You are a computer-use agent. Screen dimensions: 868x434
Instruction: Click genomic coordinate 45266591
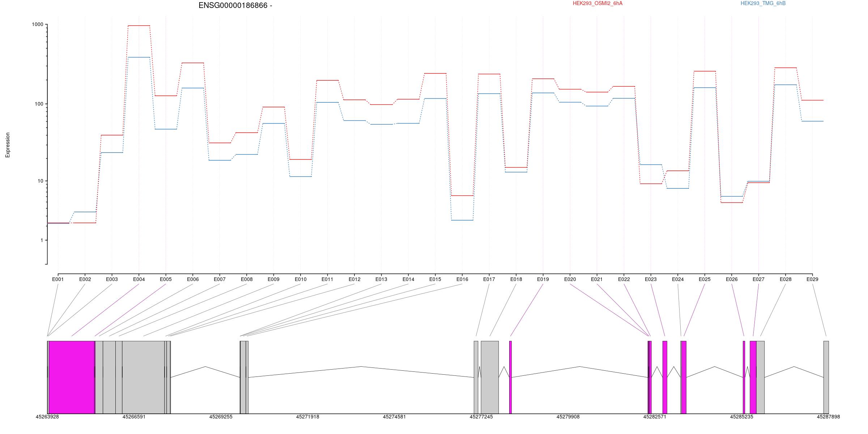[x=134, y=417]
